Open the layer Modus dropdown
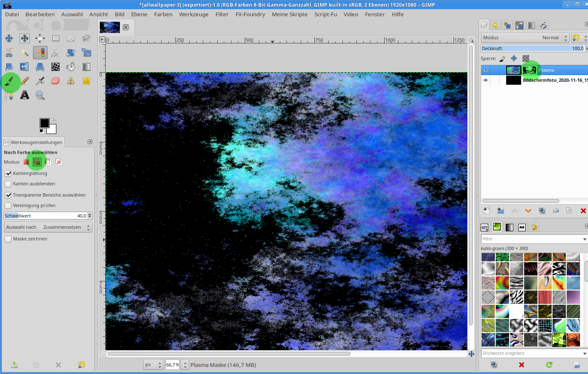 525,38
